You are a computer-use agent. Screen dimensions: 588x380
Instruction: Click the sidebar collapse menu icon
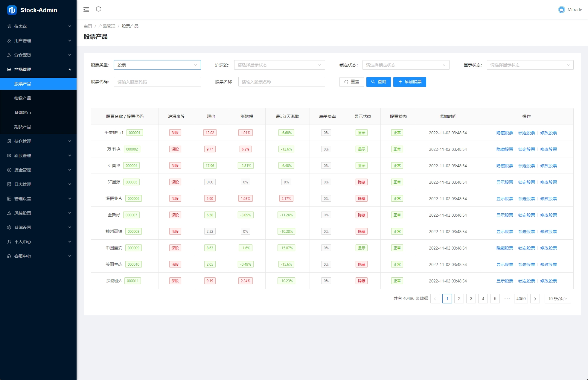(86, 10)
